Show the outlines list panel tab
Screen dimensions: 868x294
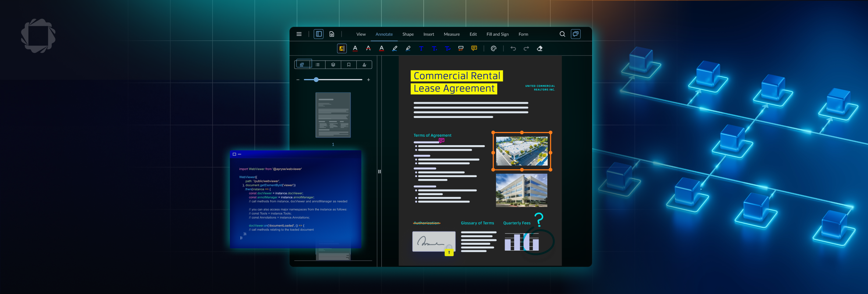tap(317, 65)
